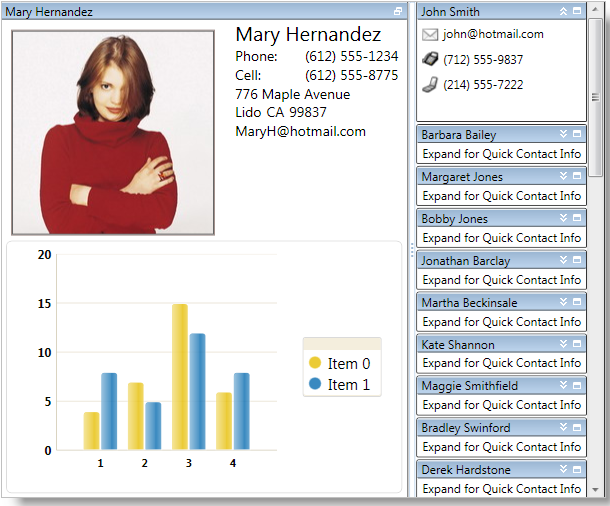Maximize Barbara Bailey's contact tile
610x506 pixels.
tap(577, 134)
